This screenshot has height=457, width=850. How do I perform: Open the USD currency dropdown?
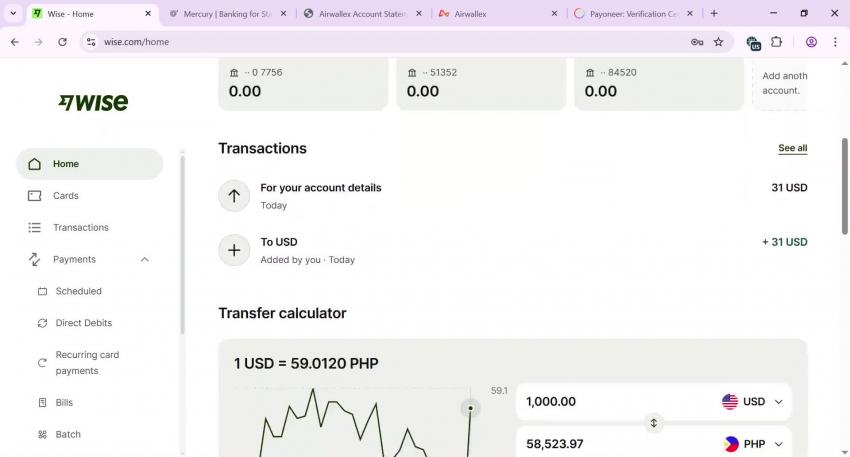tap(752, 402)
